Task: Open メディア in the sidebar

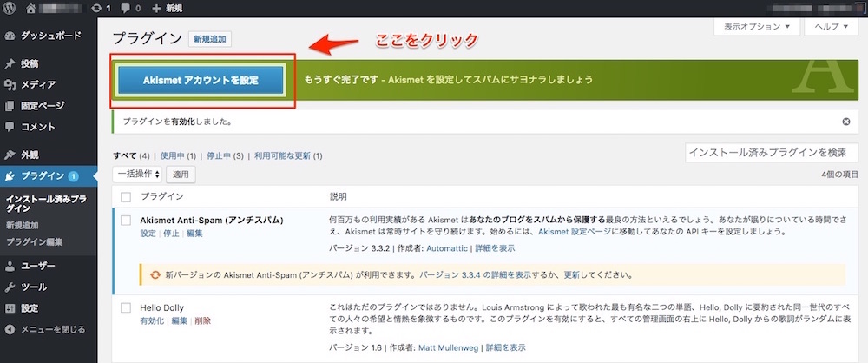Action: pyautogui.click(x=48, y=85)
